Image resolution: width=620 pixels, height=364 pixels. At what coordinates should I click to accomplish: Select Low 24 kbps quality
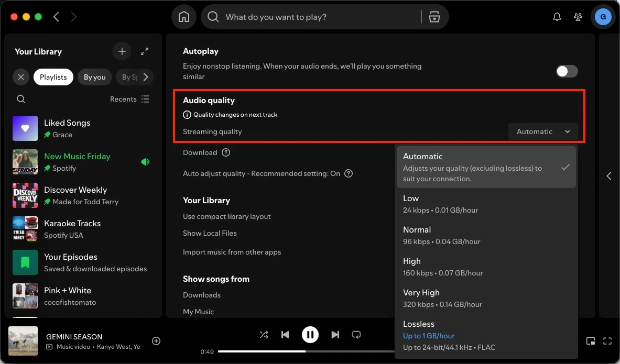tap(486, 204)
